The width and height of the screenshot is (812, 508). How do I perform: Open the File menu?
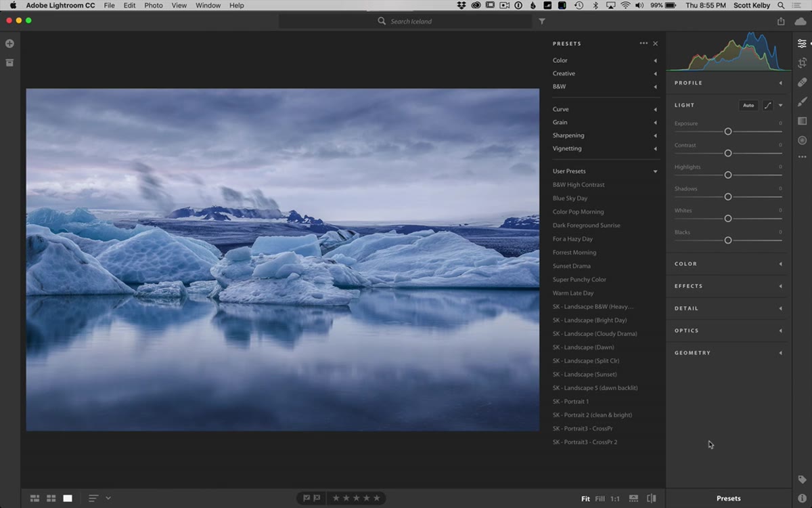point(109,5)
